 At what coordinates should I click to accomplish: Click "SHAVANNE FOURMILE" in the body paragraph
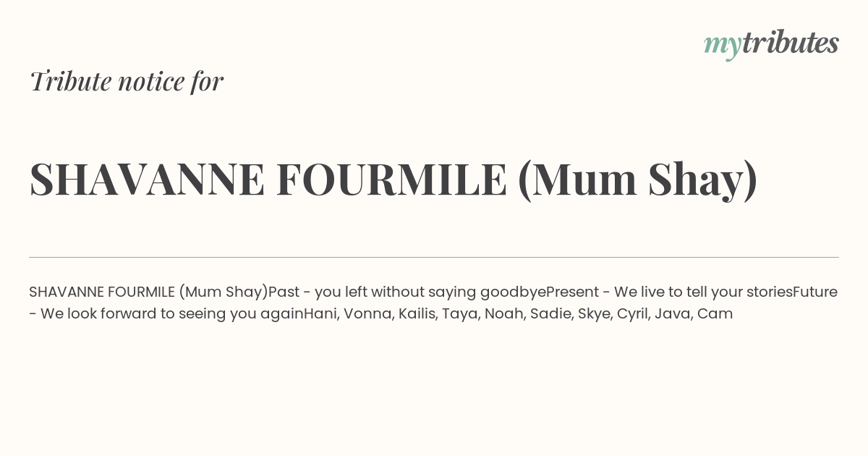point(102,292)
